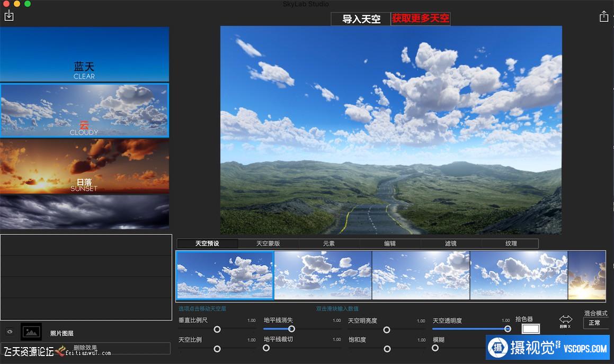The image size is (614, 364).
Task: Click the red 获取更多天空 button
Action: pyautogui.click(x=421, y=19)
